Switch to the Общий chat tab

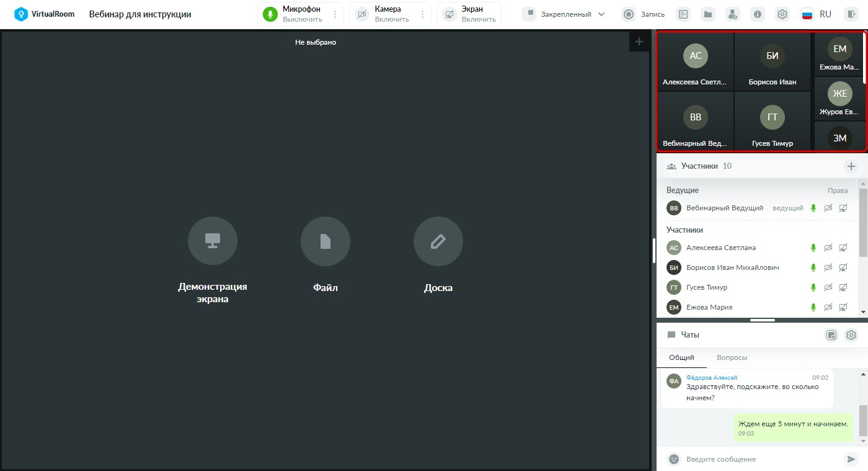click(x=681, y=357)
